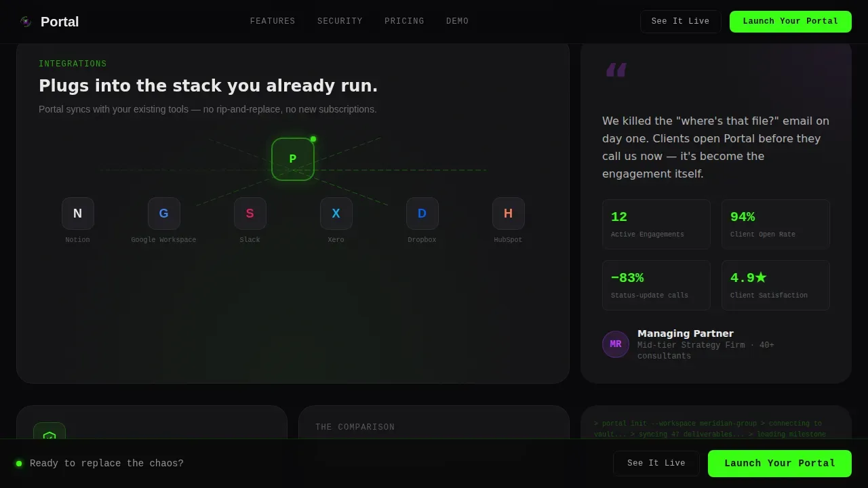Viewport: 868px width, 488px height.
Task: Click the 94% Client Open Rate stat card
Action: (x=776, y=224)
